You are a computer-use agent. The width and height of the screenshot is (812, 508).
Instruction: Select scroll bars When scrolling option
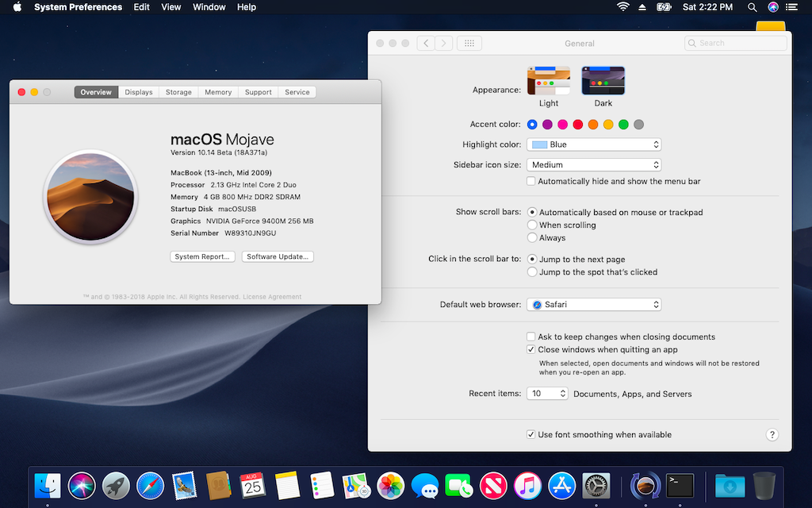coord(532,225)
